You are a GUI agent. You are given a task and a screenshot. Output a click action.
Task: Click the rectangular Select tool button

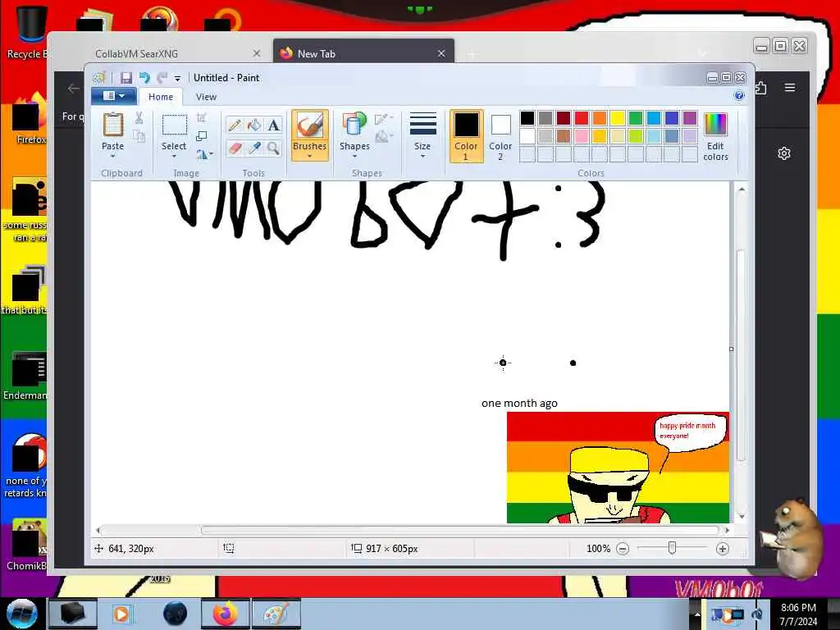[x=174, y=125]
